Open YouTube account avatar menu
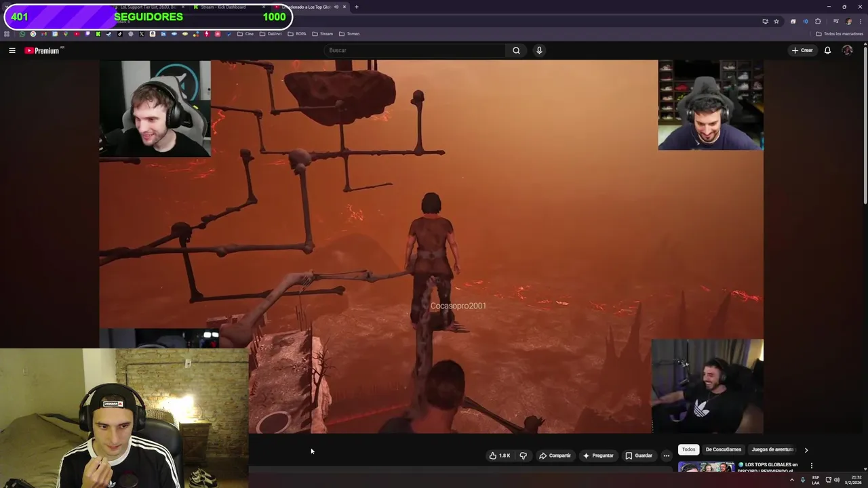 pyautogui.click(x=847, y=50)
